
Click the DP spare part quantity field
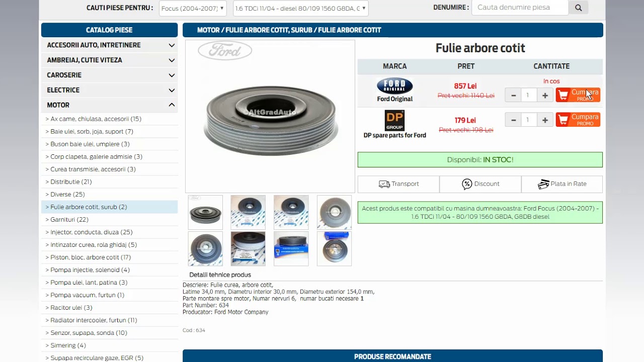pyautogui.click(x=529, y=120)
